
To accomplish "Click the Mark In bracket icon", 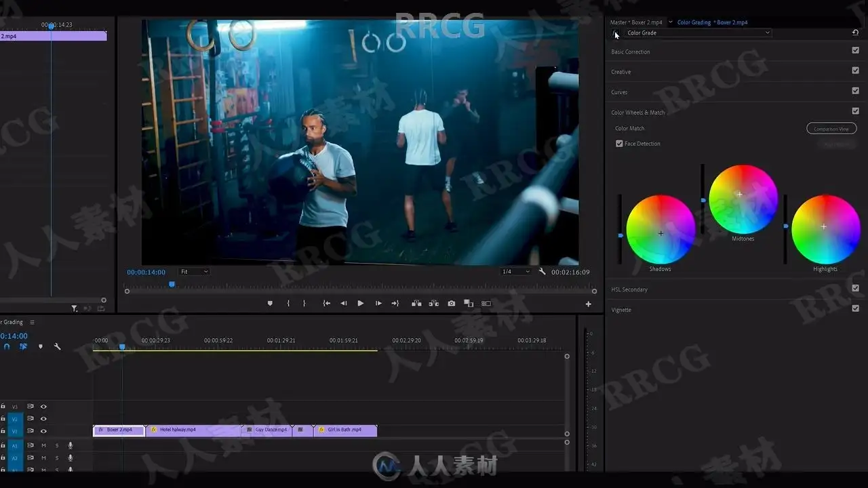I will (x=288, y=304).
